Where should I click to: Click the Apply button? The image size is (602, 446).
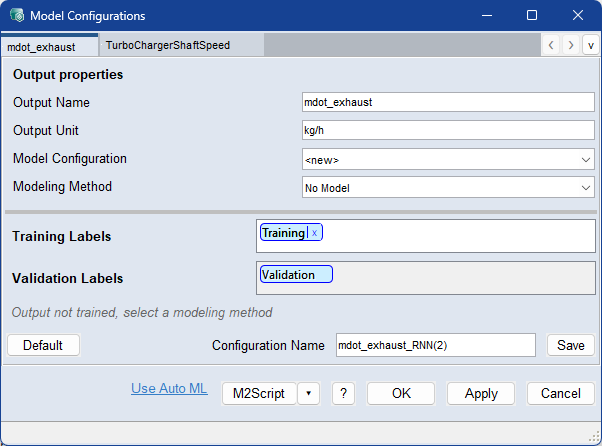click(480, 393)
